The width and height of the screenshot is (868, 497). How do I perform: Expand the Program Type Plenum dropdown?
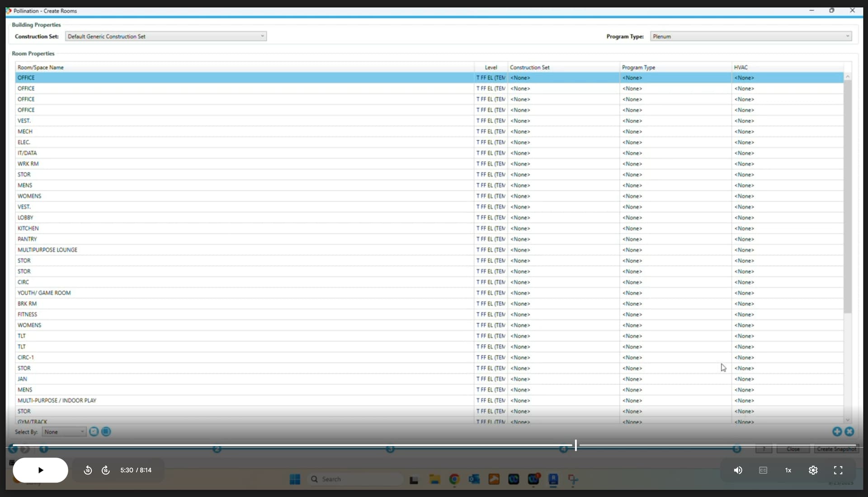click(750, 36)
